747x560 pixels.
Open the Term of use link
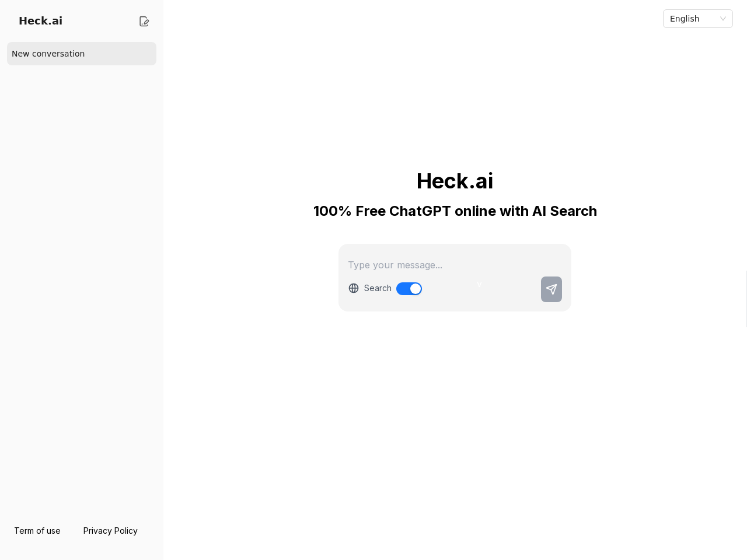[x=37, y=531]
